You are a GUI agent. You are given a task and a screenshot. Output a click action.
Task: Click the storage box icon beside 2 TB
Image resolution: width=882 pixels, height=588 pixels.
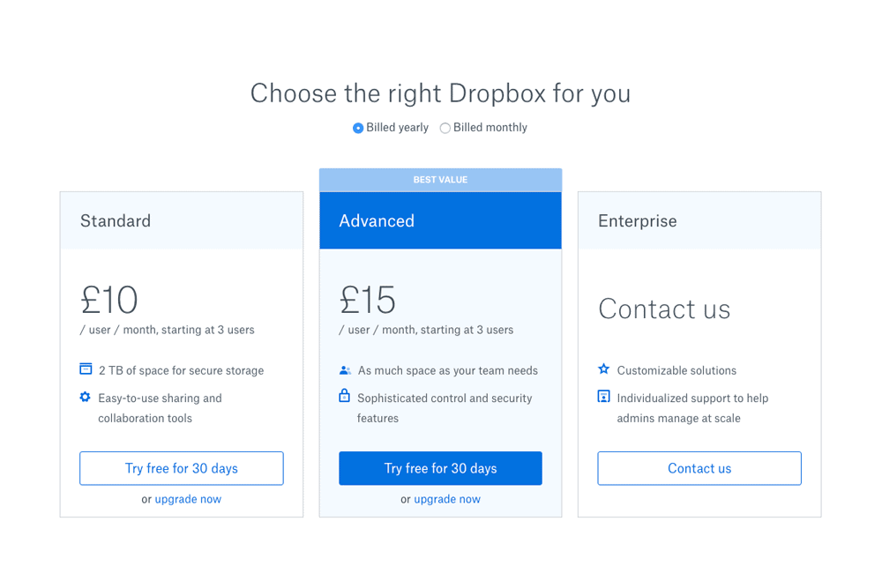tap(86, 369)
